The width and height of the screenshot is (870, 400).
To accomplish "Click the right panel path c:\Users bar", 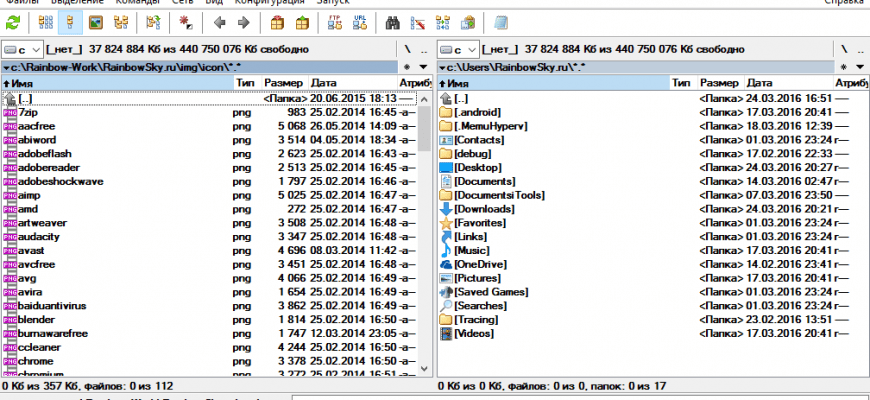I will point(635,67).
